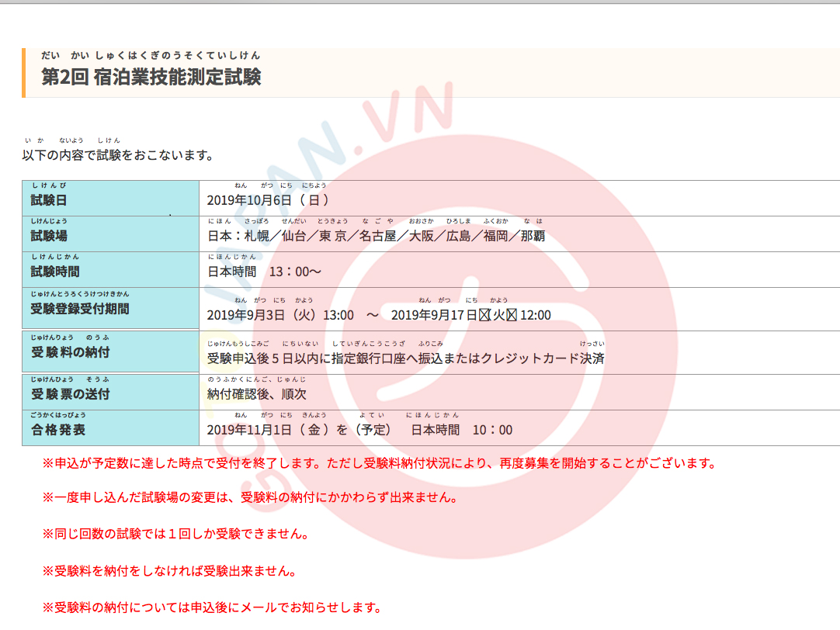Click the payment instructions mentioning クレジットカード決済
840x630 pixels.
pos(405,358)
